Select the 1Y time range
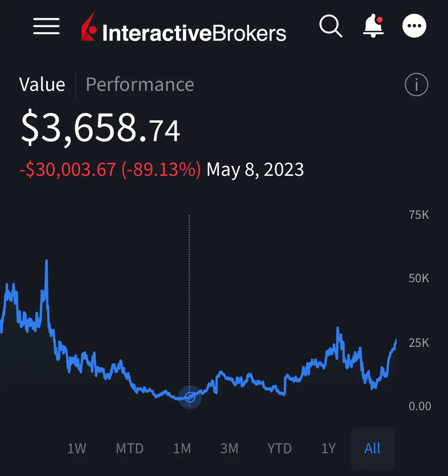Viewport: 448px width, 476px height. (329, 448)
